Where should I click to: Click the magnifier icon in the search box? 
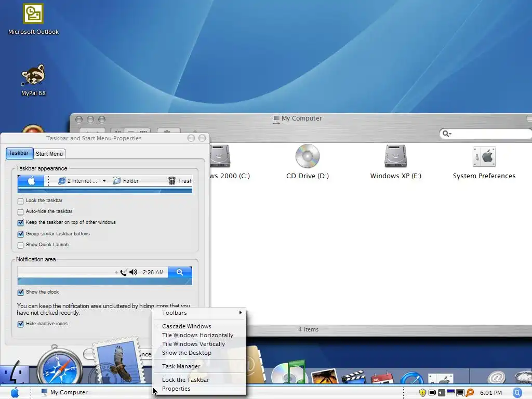[x=445, y=134]
